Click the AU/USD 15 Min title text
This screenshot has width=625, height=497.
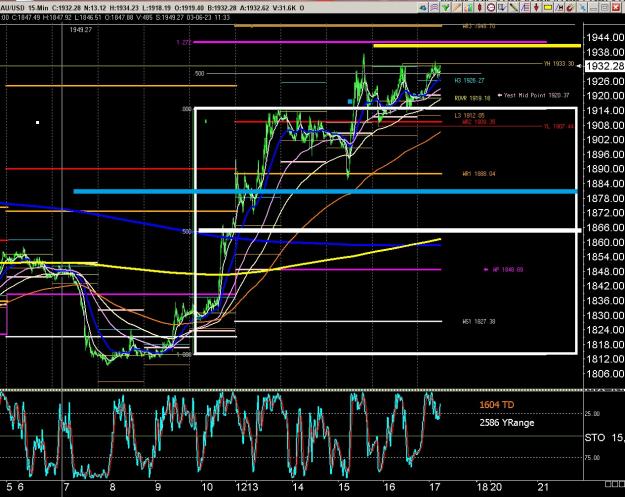[x=24, y=8]
